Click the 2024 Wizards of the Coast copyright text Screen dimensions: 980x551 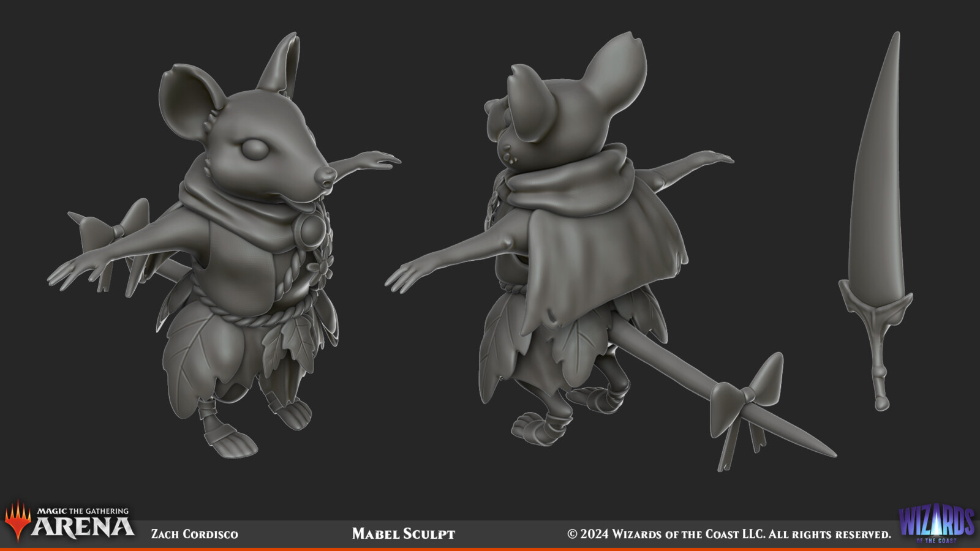729,534
